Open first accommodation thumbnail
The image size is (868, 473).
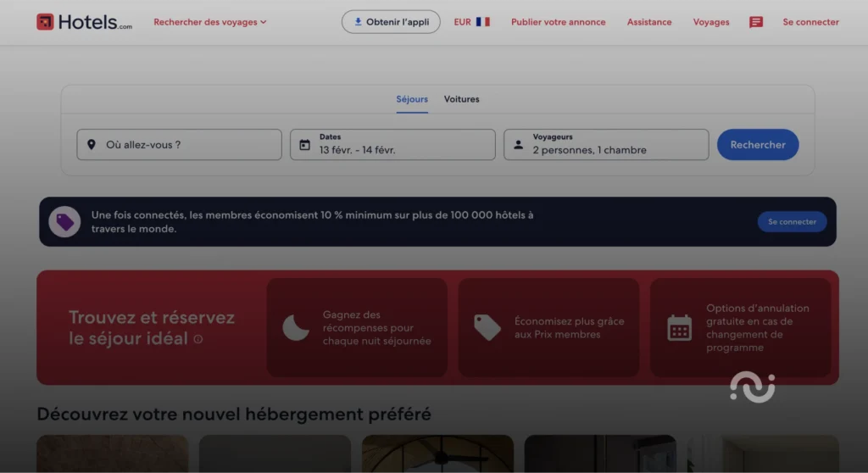113,454
